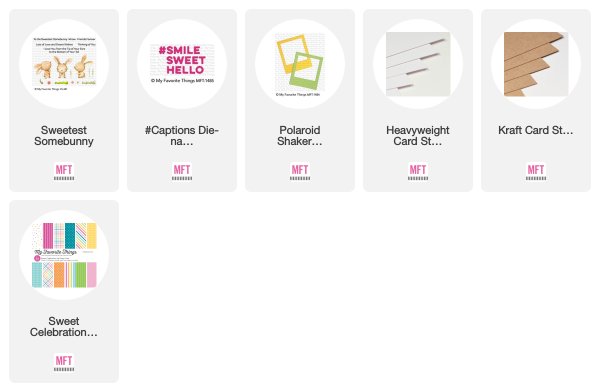Viewport: 600px width, 392px height.
Task: Select the Sweet Celebration product card
Action: pyautogui.click(x=64, y=291)
